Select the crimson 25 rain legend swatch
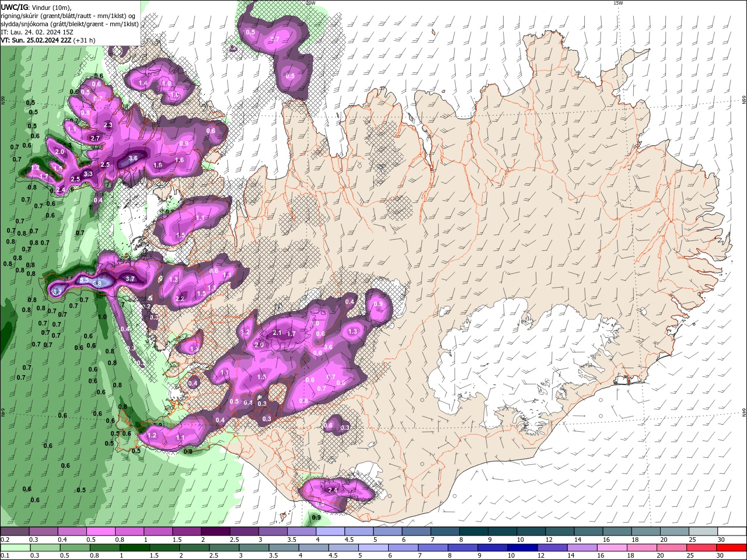The width and height of the screenshot is (747, 560). pyautogui.click(x=702, y=547)
